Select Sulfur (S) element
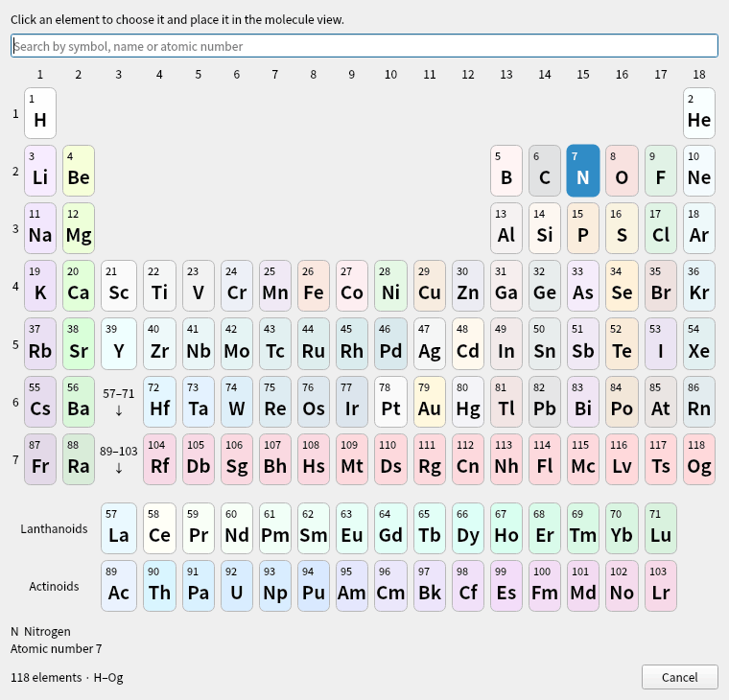The width and height of the screenshot is (729, 700). (623, 228)
